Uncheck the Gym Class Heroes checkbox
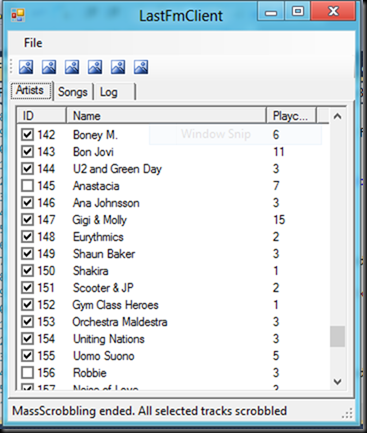Screen dimensions: 367x433 click(x=27, y=305)
